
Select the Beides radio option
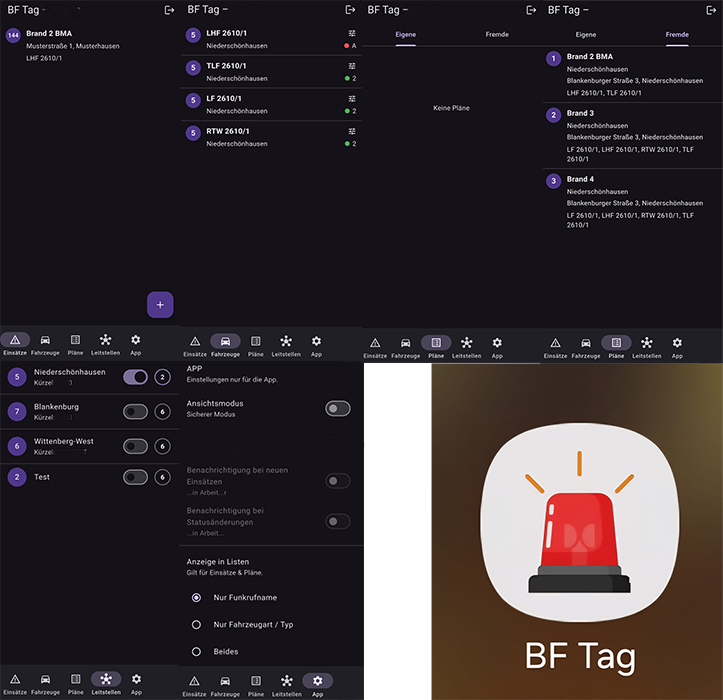pos(196,651)
